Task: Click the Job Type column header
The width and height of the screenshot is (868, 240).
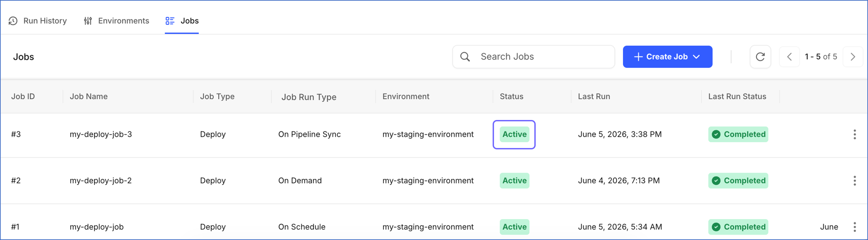Action: (x=217, y=96)
